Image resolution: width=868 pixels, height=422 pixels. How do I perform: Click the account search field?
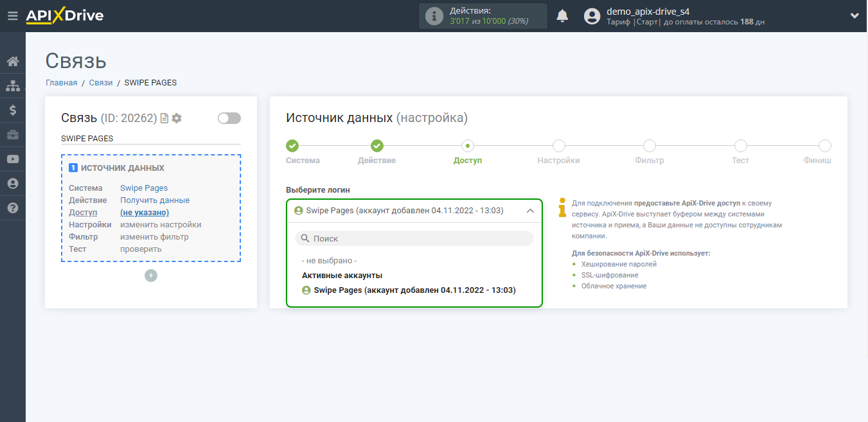[414, 238]
